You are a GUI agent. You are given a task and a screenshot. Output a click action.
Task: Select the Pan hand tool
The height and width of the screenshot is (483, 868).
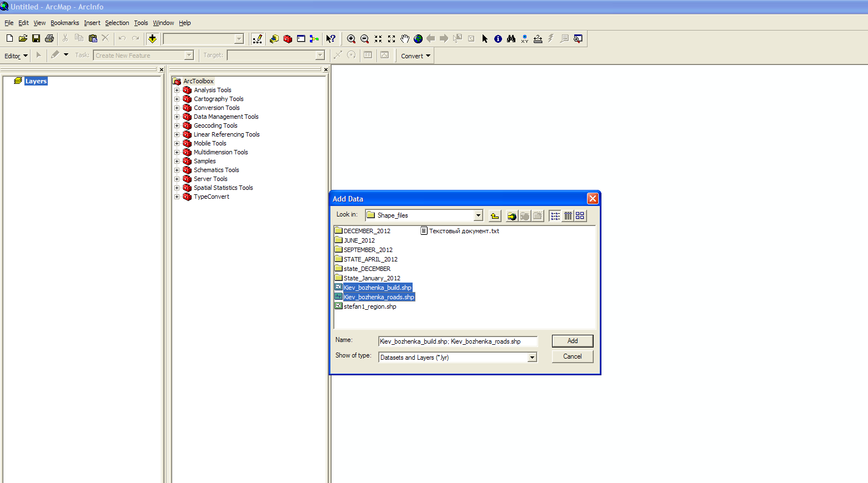pos(405,39)
